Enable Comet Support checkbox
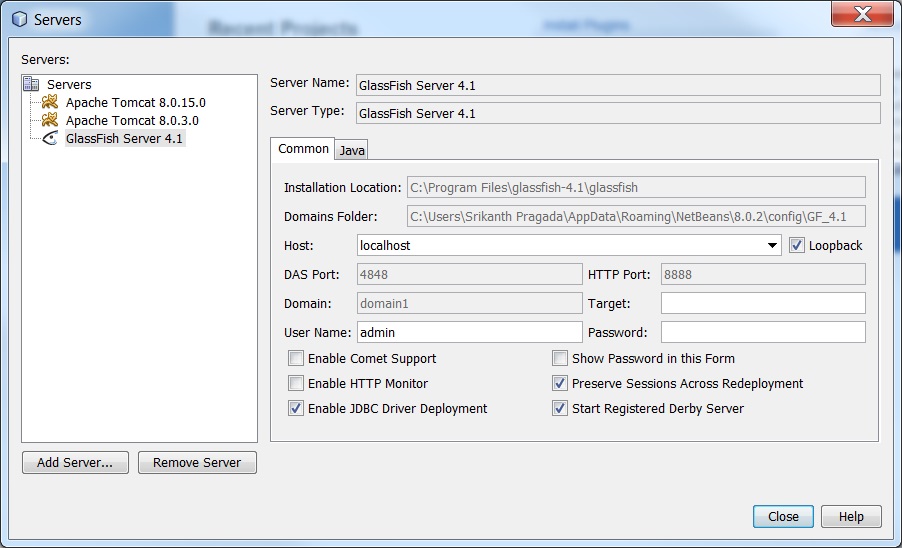The width and height of the screenshot is (902, 548). tap(296, 358)
